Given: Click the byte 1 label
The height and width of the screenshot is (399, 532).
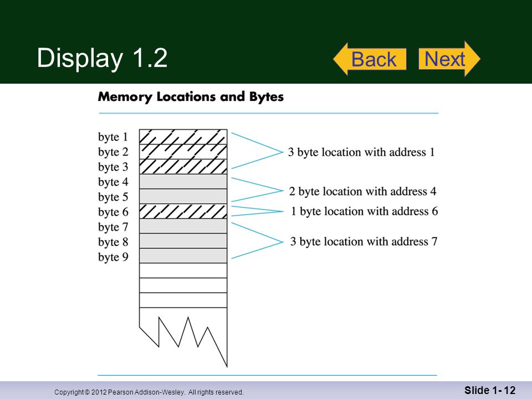Looking at the screenshot, I should point(113,137).
